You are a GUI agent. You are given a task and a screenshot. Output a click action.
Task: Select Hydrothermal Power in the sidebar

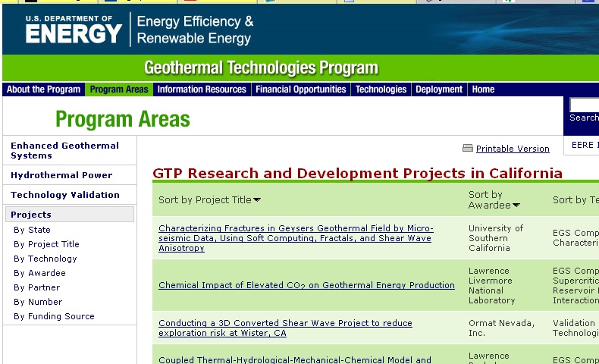coord(61,175)
